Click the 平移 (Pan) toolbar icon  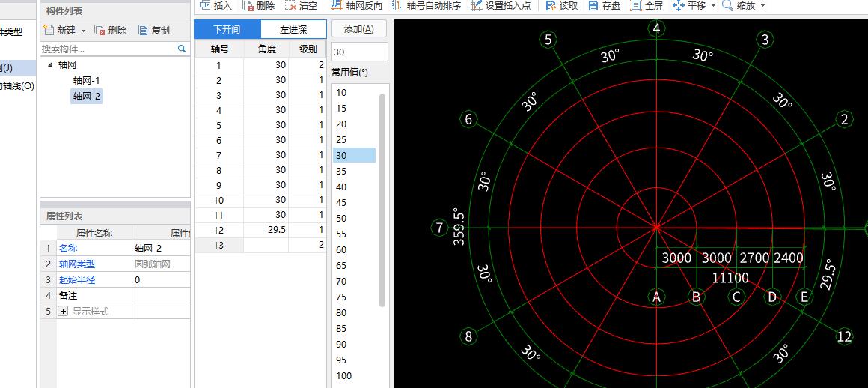(678, 5)
